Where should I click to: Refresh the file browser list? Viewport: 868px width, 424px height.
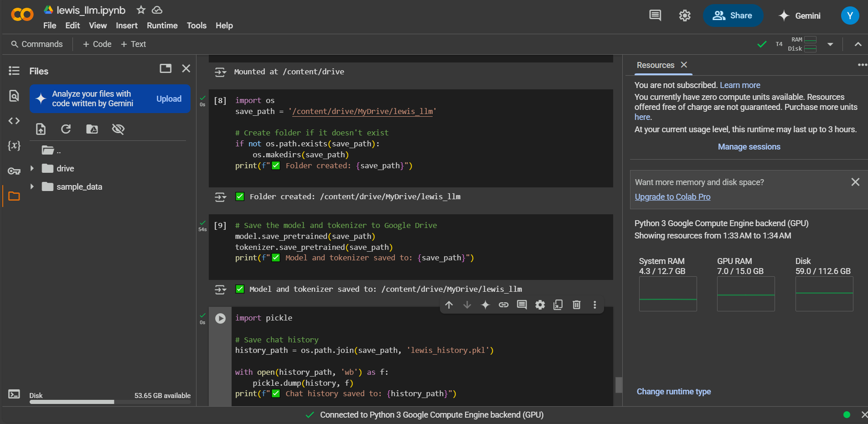66,129
